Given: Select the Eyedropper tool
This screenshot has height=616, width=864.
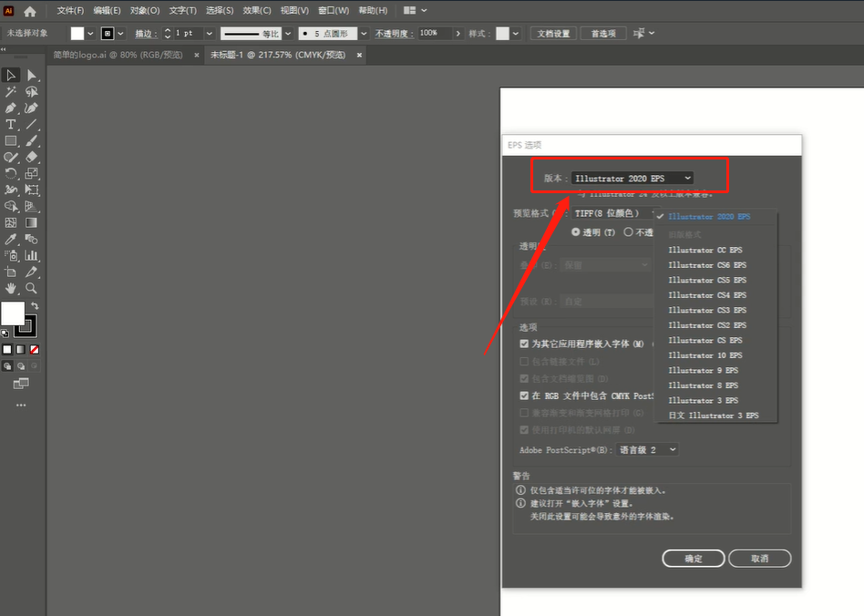Looking at the screenshot, I should (10, 239).
